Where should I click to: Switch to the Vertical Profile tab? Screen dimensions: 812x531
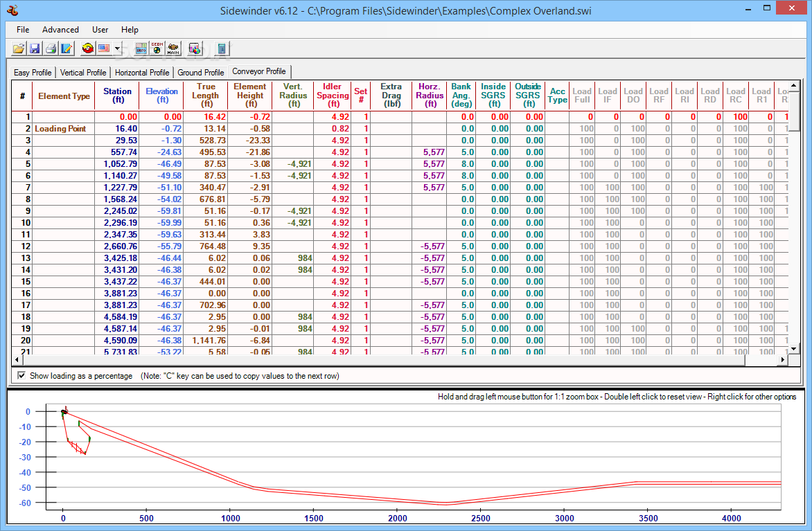click(83, 73)
